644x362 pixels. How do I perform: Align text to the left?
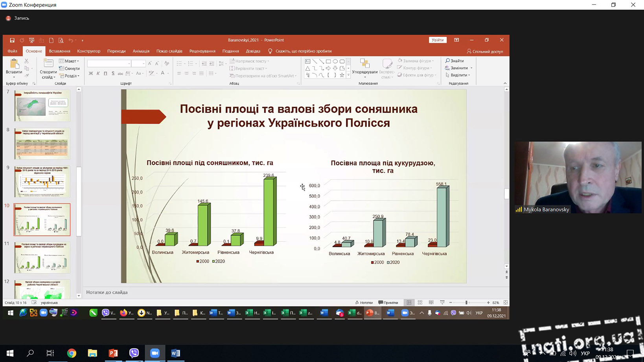[x=179, y=73]
